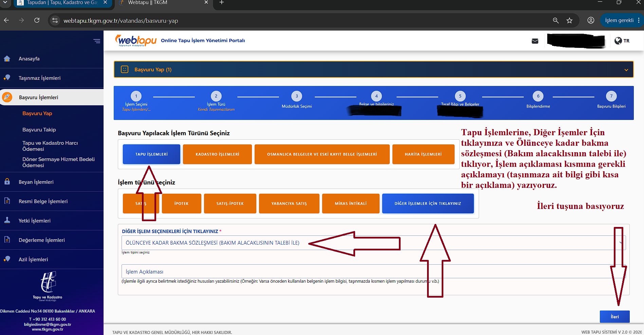Open the browser profile icon
The image size is (644, 335).
[x=591, y=20]
